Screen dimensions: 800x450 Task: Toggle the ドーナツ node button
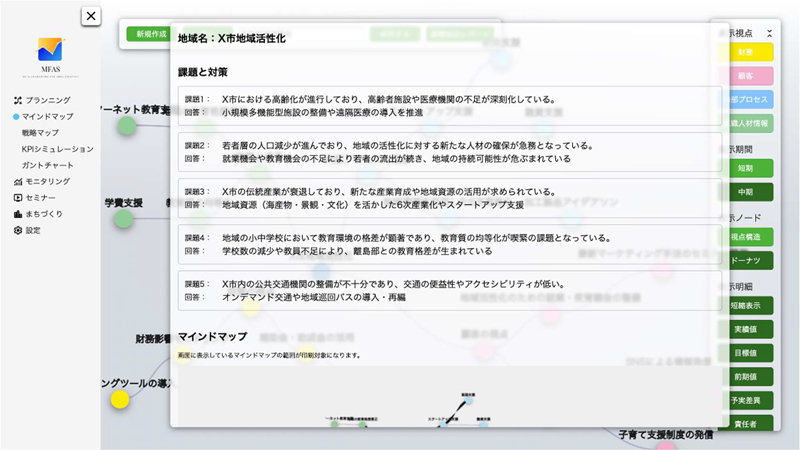(745, 260)
